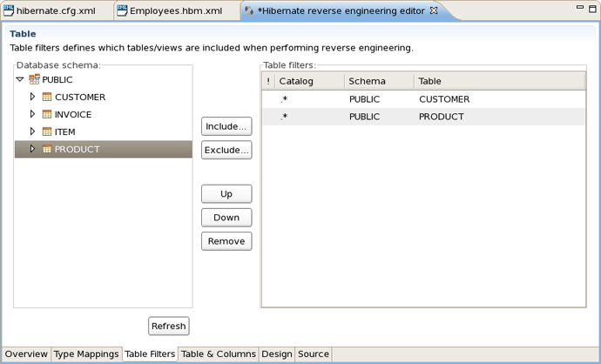Open the Source tab
The image size is (601, 364).
(x=314, y=354)
